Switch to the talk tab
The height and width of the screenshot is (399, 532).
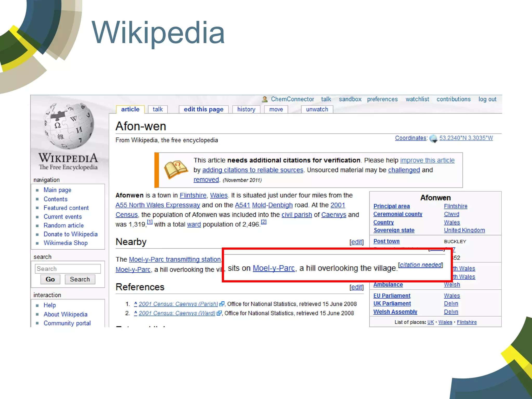coord(158,109)
